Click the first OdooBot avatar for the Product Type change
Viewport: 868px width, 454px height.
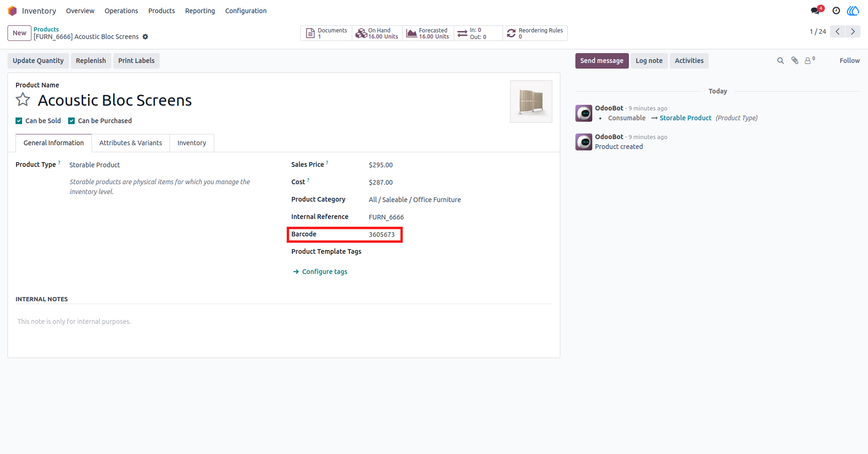pyautogui.click(x=584, y=113)
